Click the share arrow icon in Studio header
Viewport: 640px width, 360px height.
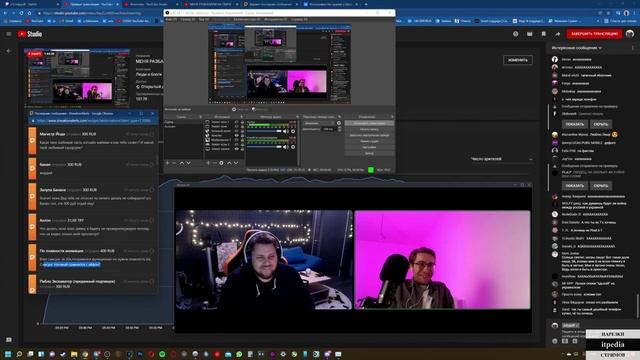pos(558,34)
